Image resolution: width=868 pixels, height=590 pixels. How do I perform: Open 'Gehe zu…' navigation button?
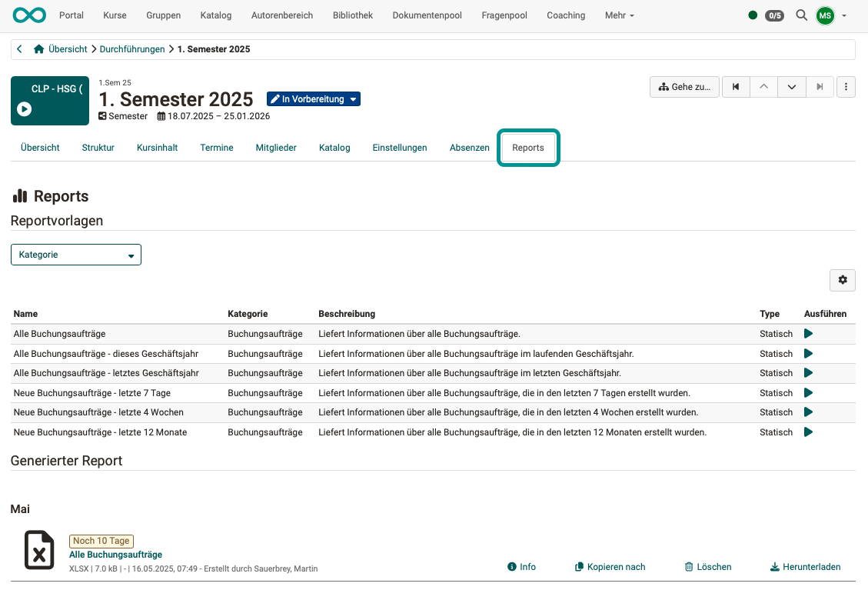683,86
